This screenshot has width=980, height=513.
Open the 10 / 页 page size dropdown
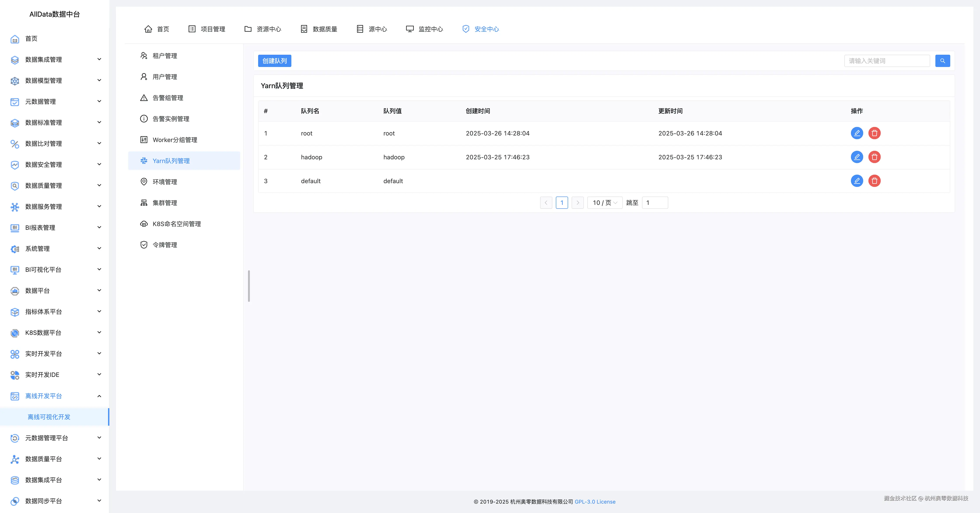click(604, 203)
